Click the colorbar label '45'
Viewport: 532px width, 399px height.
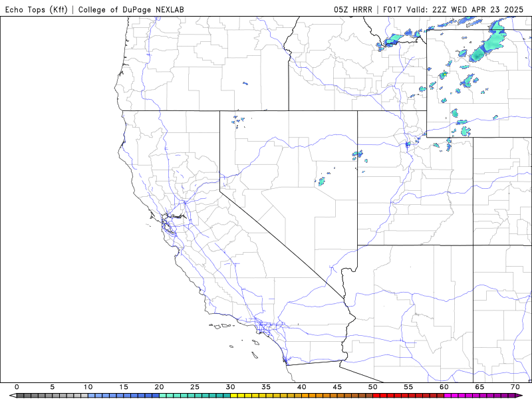tap(337, 387)
